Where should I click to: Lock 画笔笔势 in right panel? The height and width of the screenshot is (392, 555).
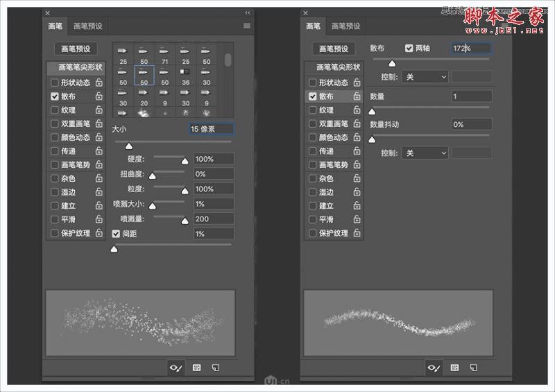pyautogui.click(x=357, y=164)
